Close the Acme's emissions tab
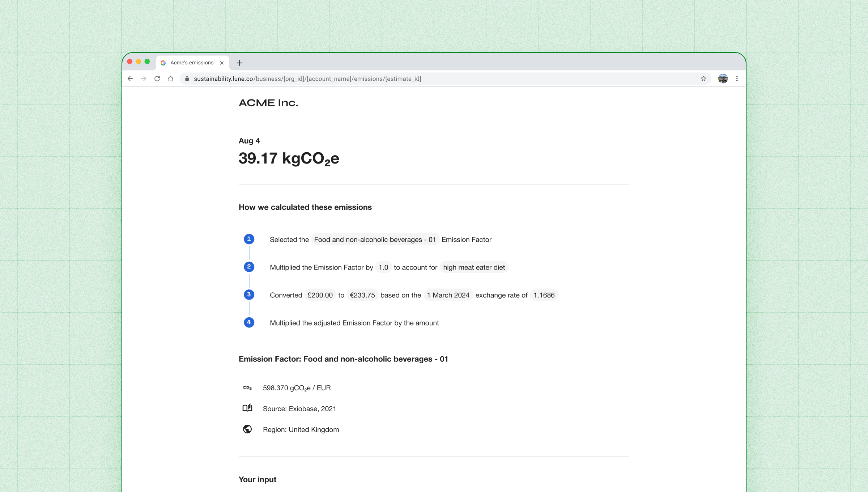This screenshot has width=868, height=492. click(222, 63)
